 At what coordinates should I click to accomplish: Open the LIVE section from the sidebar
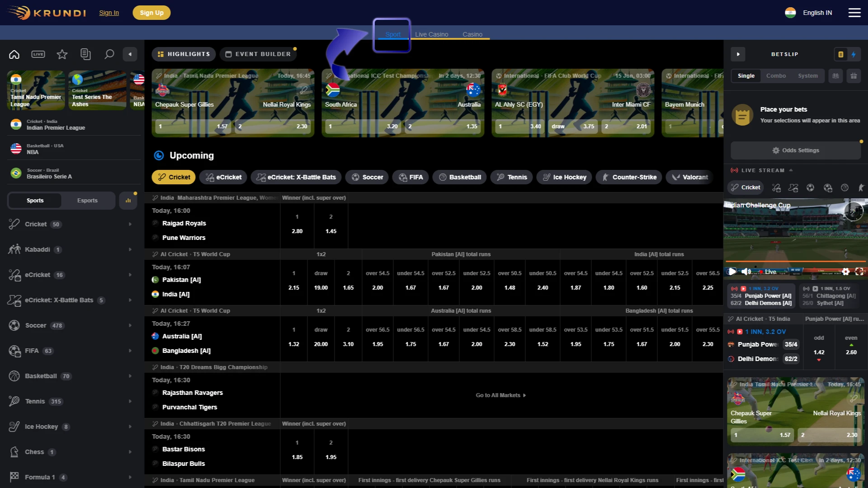coord(38,54)
